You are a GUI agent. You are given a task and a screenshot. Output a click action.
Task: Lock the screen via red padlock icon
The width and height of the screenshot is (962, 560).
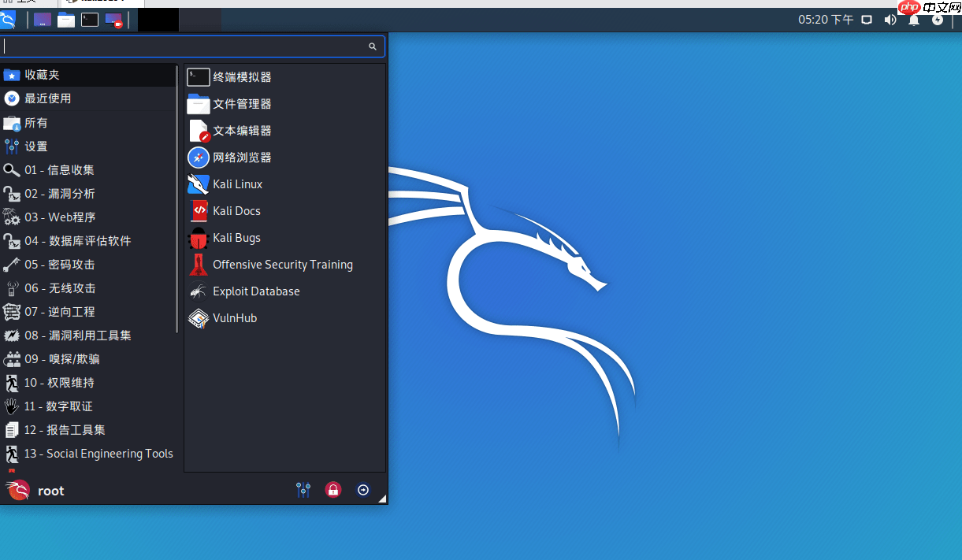click(333, 490)
